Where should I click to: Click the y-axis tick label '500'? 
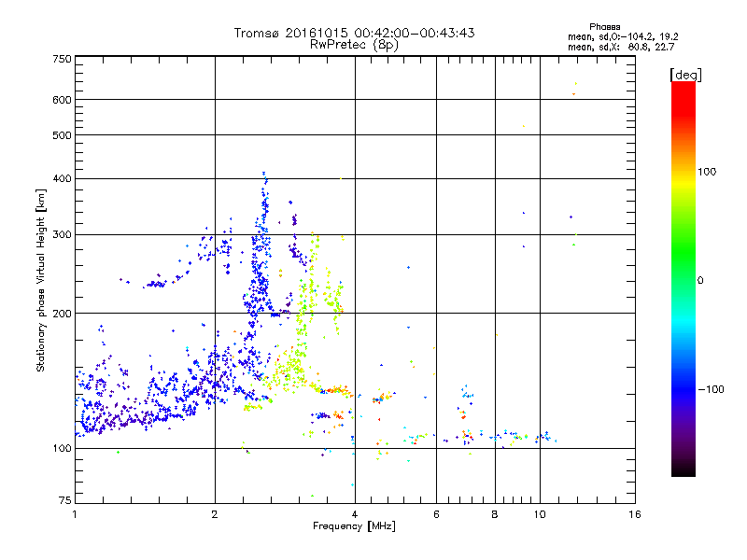point(62,135)
